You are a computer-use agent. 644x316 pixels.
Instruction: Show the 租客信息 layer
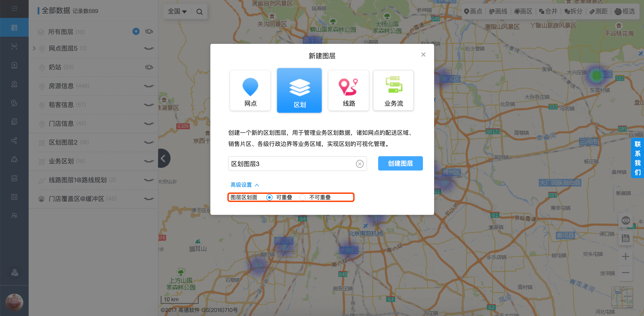[149, 105]
